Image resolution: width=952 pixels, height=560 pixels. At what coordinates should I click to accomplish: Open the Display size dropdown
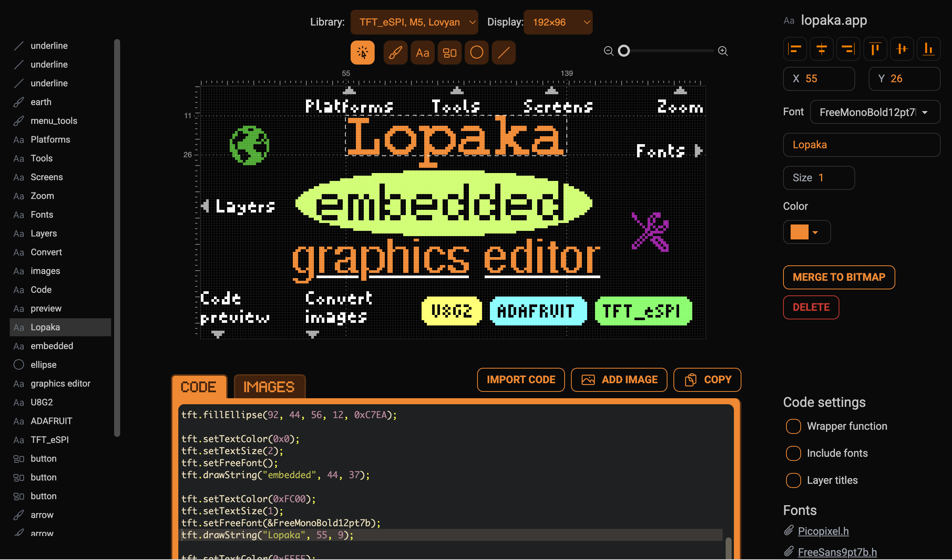tap(557, 22)
